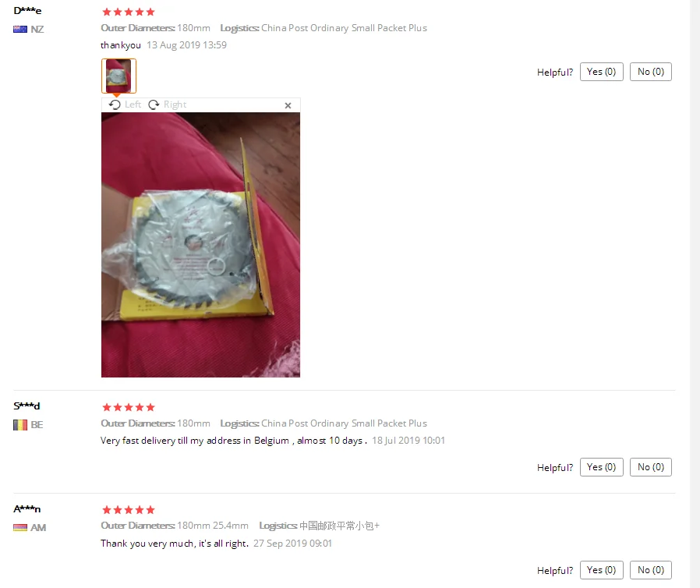Screen dimensions: 700x588
Task: Rotate the review photo left
Action: click(125, 104)
